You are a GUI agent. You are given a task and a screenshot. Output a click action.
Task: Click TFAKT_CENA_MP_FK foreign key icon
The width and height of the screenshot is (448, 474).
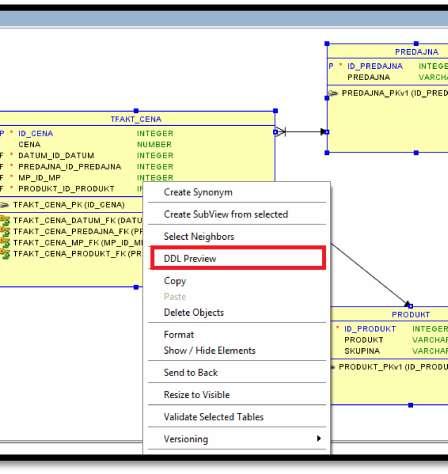[x=5, y=242]
